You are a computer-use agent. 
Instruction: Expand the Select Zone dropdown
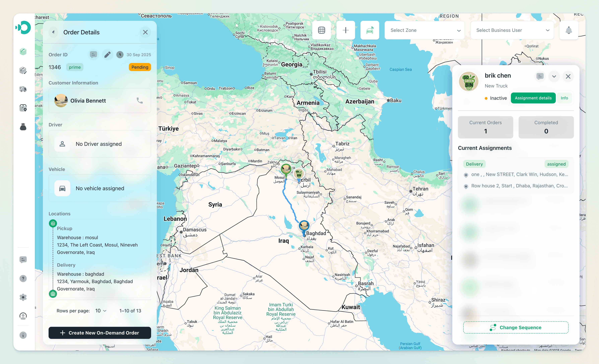click(x=424, y=30)
